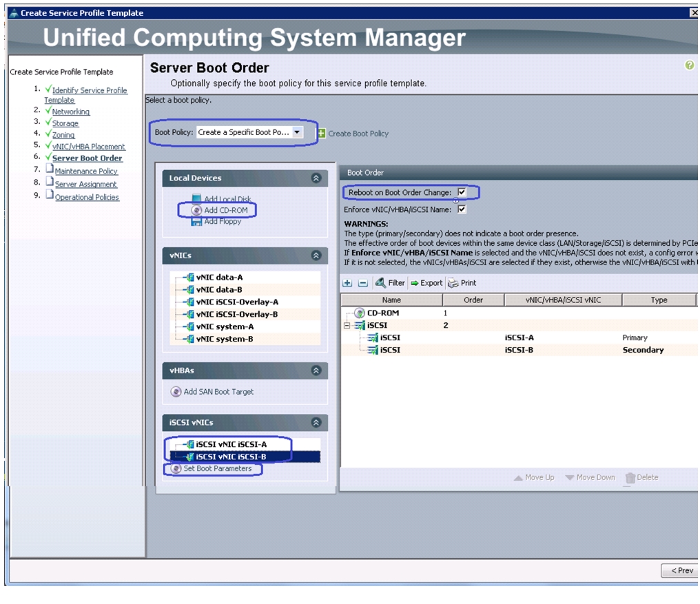Click the iSCSI-B vNIC cell in Boot Order
This screenshot has height=604, width=700.
pyautogui.click(x=519, y=350)
